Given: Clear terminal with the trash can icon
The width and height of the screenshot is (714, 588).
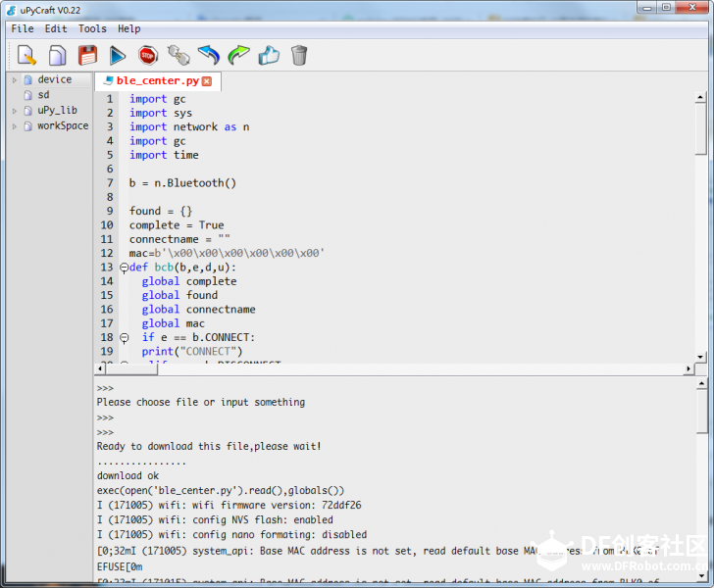Looking at the screenshot, I should pyautogui.click(x=299, y=55).
